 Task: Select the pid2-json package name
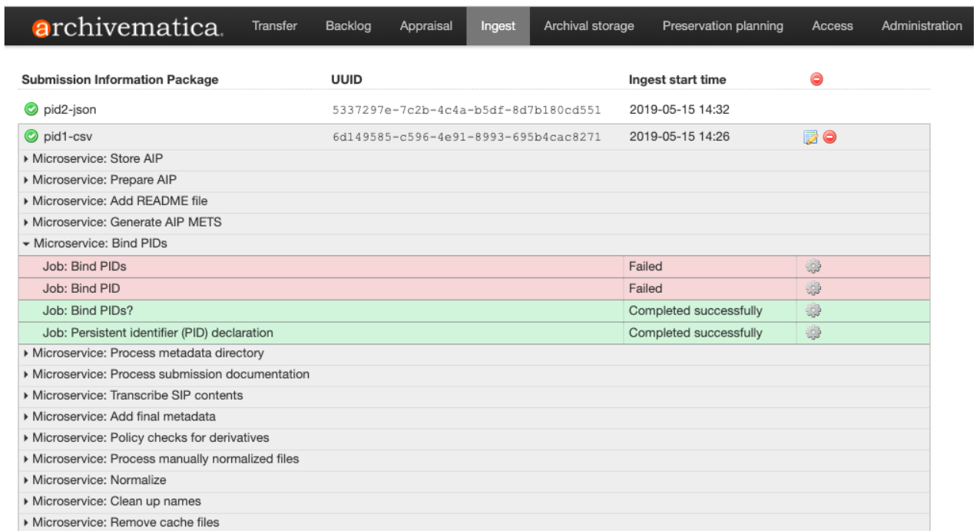70,110
